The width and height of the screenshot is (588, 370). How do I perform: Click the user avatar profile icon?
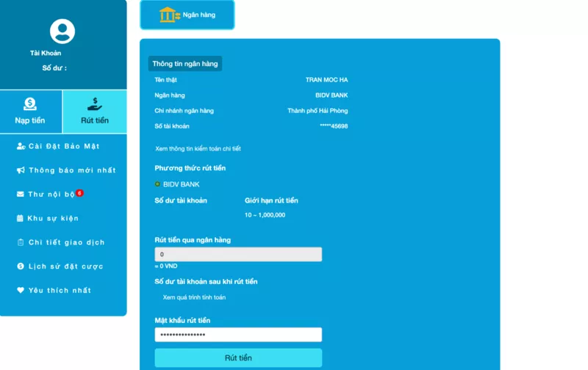62,32
